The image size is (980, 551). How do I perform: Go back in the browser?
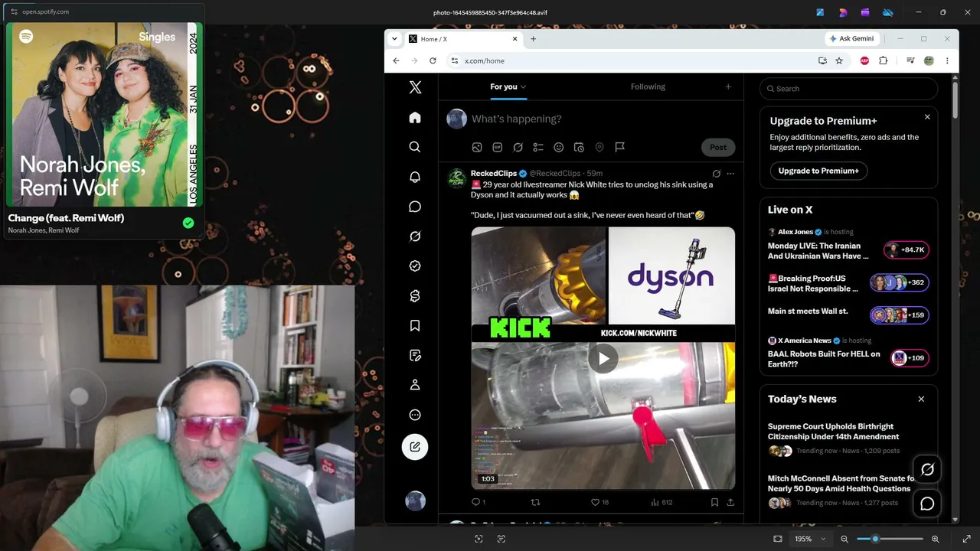pyautogui.click(x=396, y=60)
